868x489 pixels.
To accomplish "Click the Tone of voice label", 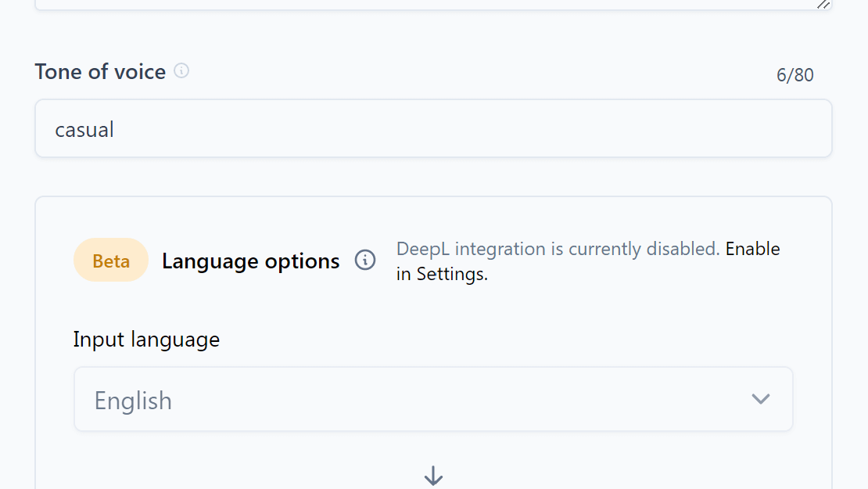I will click(x=100, y=72).
